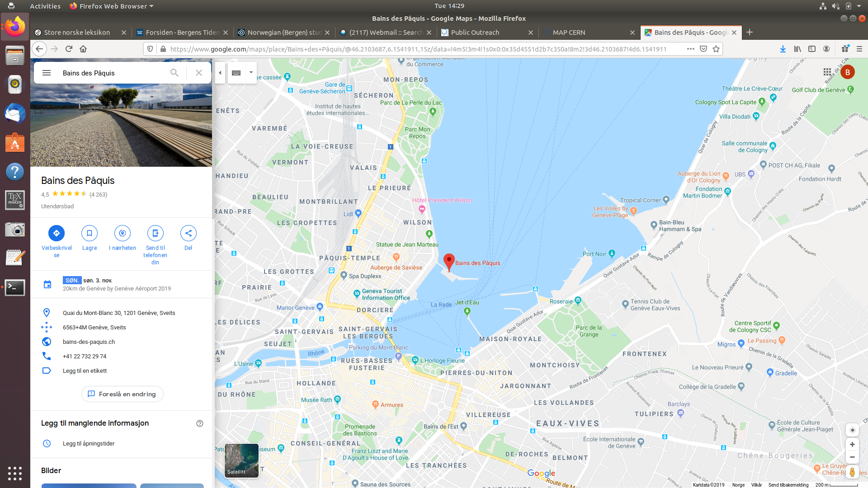Switch to Norwegian (Bergen) tab
The height and width of the screenshot is (488, 868).
(284, 33)
